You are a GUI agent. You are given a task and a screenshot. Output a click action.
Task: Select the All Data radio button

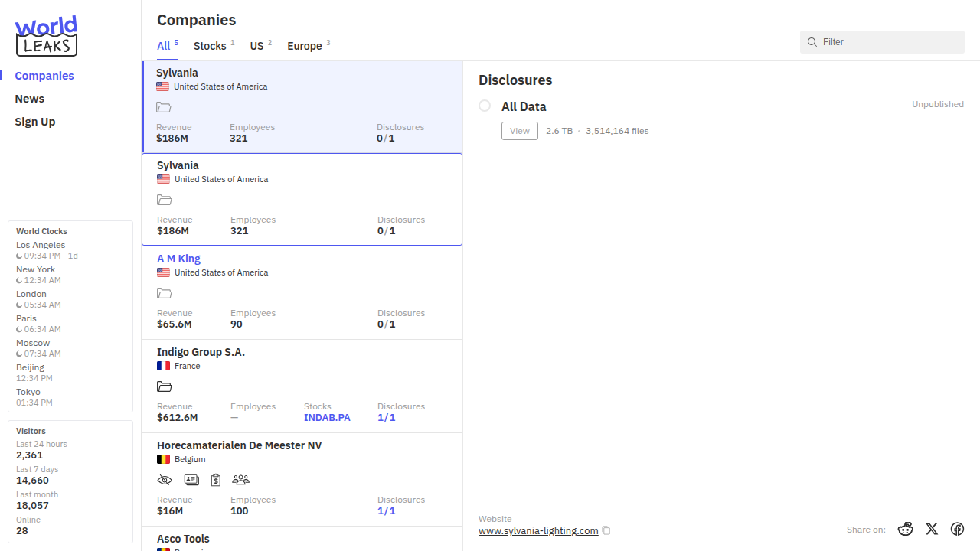tap(485, 106)
